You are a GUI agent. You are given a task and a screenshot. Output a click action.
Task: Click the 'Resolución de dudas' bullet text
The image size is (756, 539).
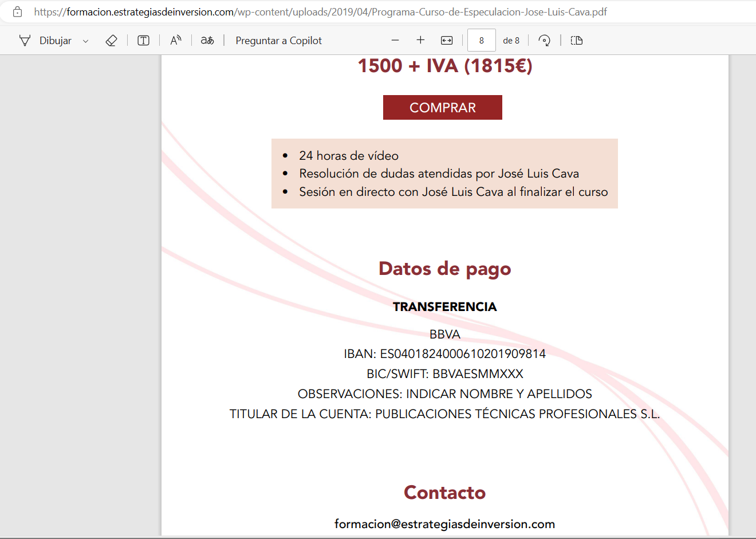click(x=439, y=174)
